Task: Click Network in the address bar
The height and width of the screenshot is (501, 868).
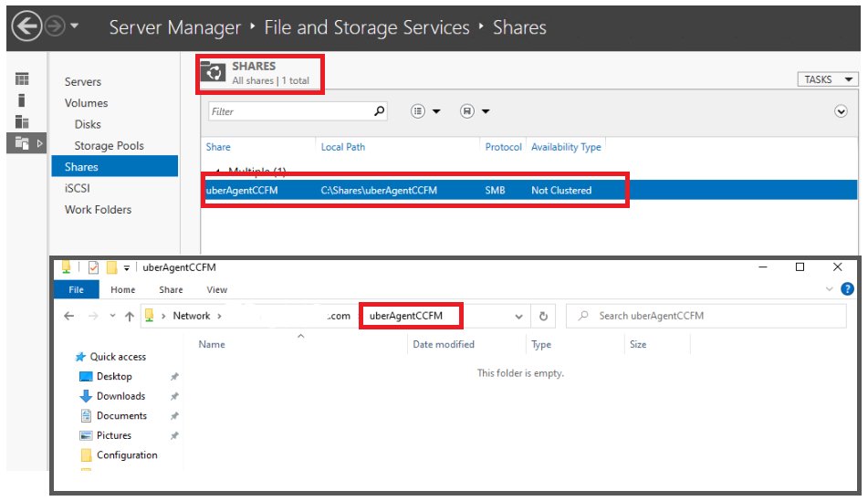Action: 192,316
